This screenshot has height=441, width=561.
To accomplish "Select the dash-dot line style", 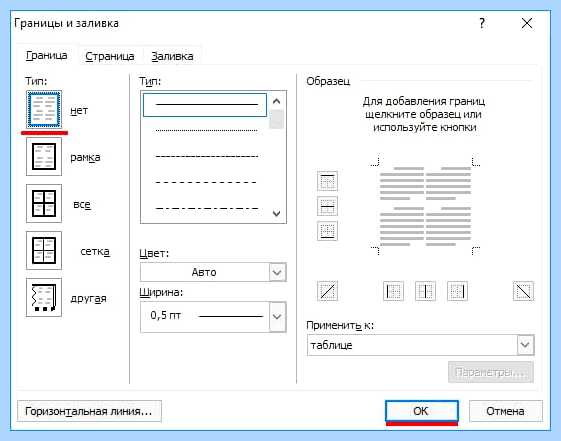I will pos(206,208).
